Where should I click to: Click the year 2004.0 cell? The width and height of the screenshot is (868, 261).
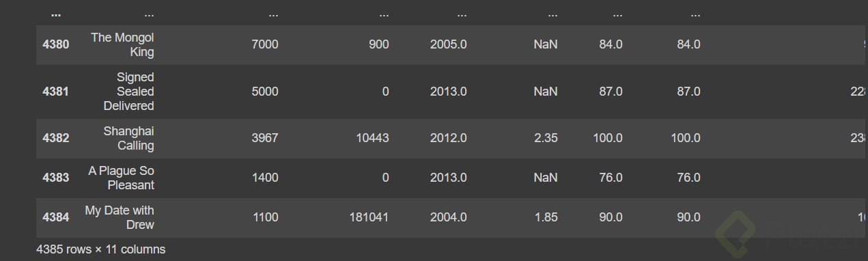tap(449, 217)
